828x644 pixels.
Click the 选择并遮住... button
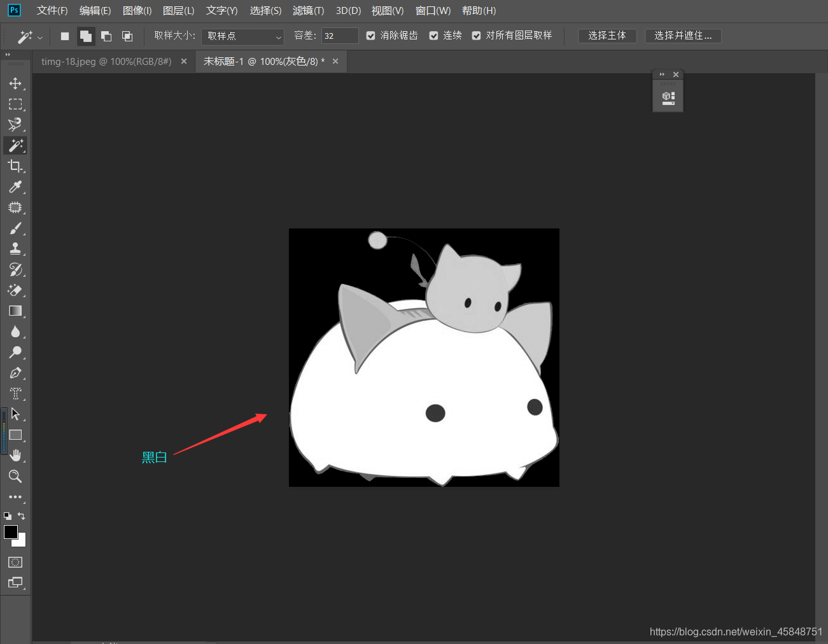pos(683,36)
